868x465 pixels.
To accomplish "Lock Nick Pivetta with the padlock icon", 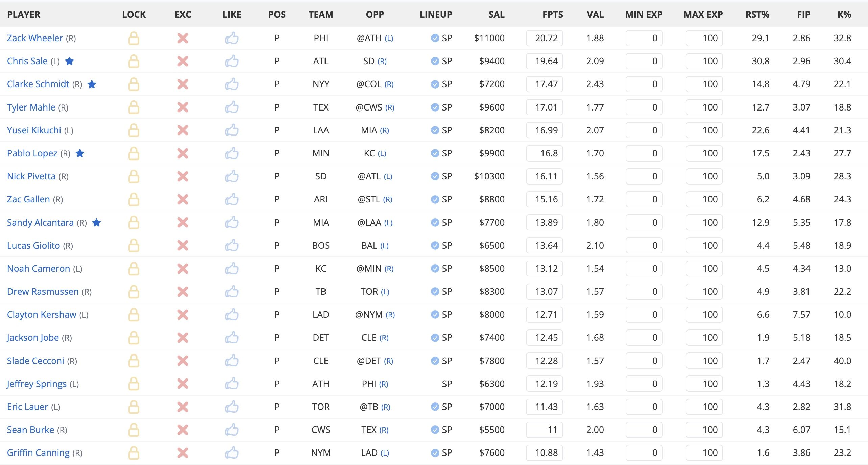I will [x=134, y=176].
